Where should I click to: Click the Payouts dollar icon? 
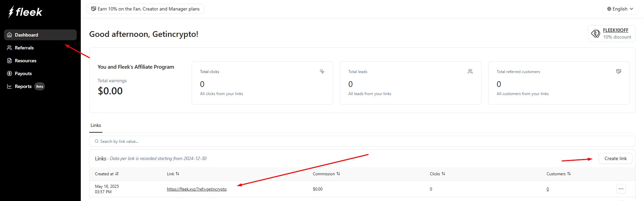pos(9,73)
